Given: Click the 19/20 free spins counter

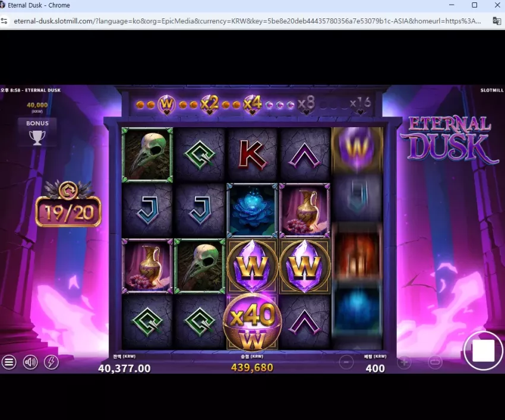Looking at the screenshot, I should point(68,211).
